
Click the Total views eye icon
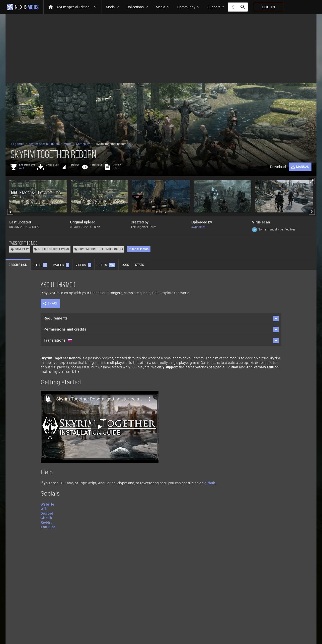(85, 167)
